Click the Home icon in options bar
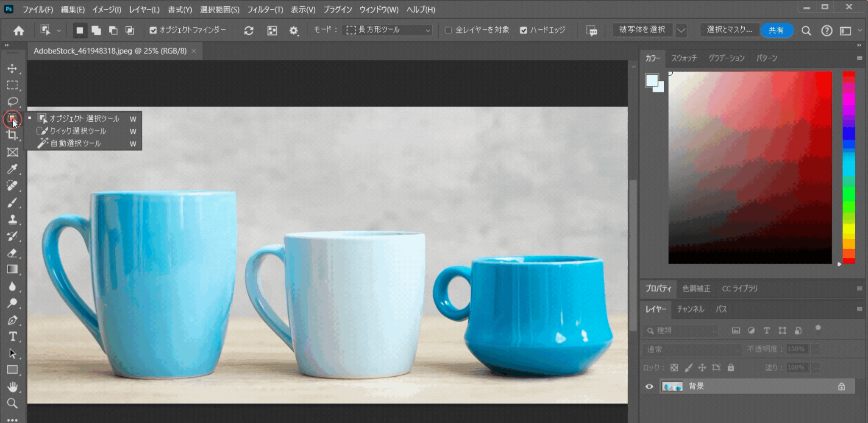The height and width of the screenshot is (423, 868). click(x=19, y=31)
